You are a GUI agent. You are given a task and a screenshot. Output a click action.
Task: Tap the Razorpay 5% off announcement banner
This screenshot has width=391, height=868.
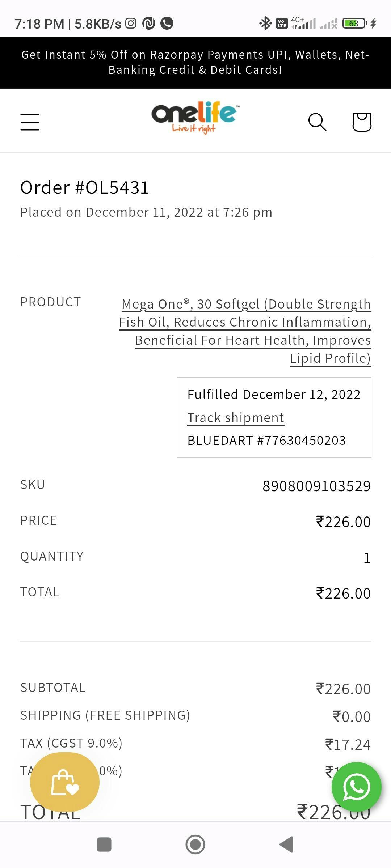pyautogui.click(x=195, y=62)
